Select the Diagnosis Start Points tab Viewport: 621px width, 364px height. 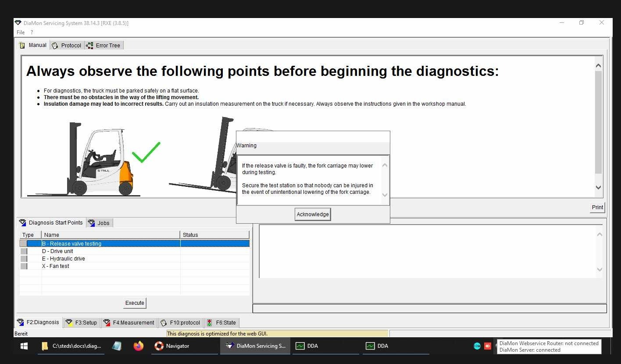coord(51,223)
